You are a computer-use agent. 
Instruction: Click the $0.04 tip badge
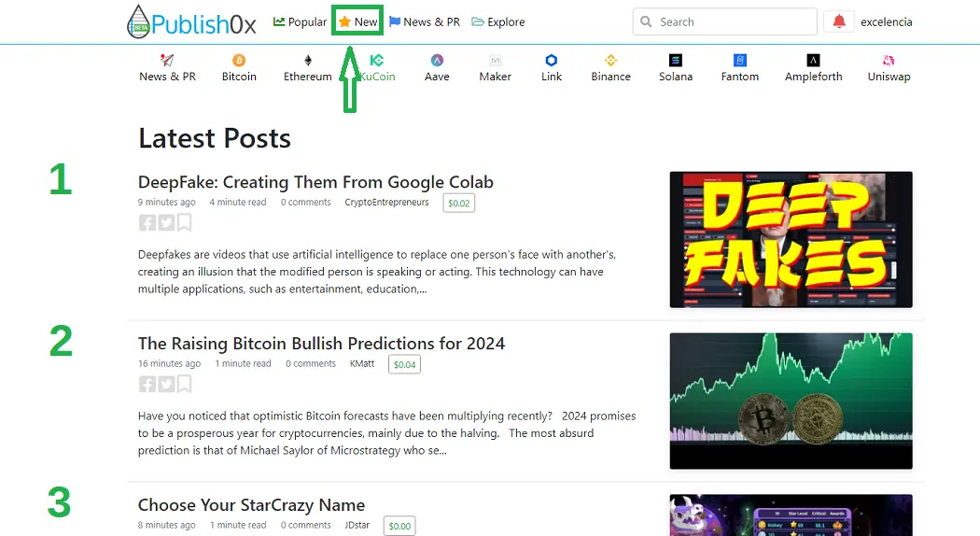[404, 364]
